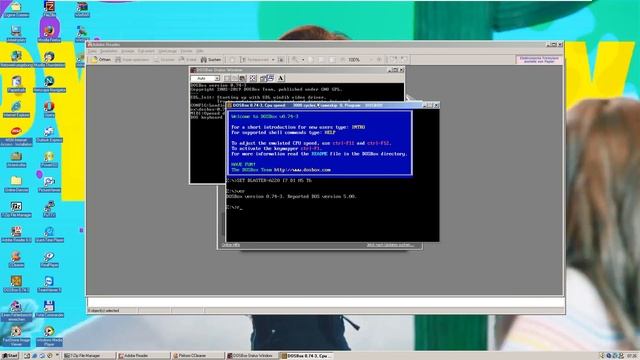Launch Adobe Reader 5.1 desktop shortcut

(x=16, y=234)
